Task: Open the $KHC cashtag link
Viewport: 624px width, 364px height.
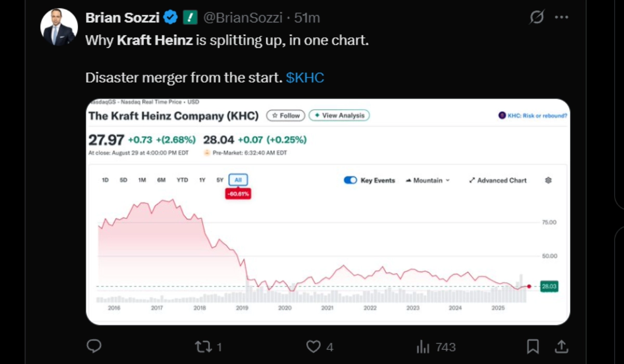Action: coord(305,77)
